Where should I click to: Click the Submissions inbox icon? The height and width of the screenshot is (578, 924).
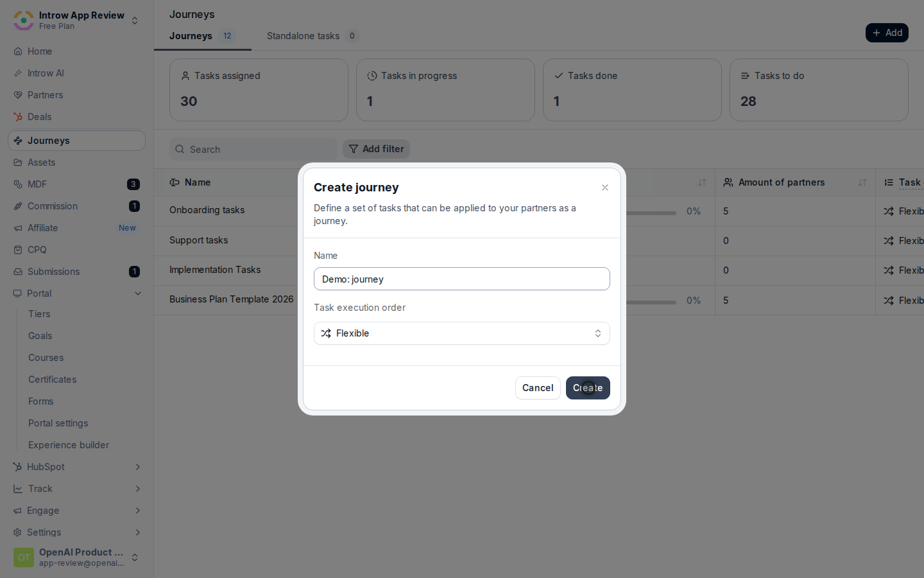[x=18, y=272]
